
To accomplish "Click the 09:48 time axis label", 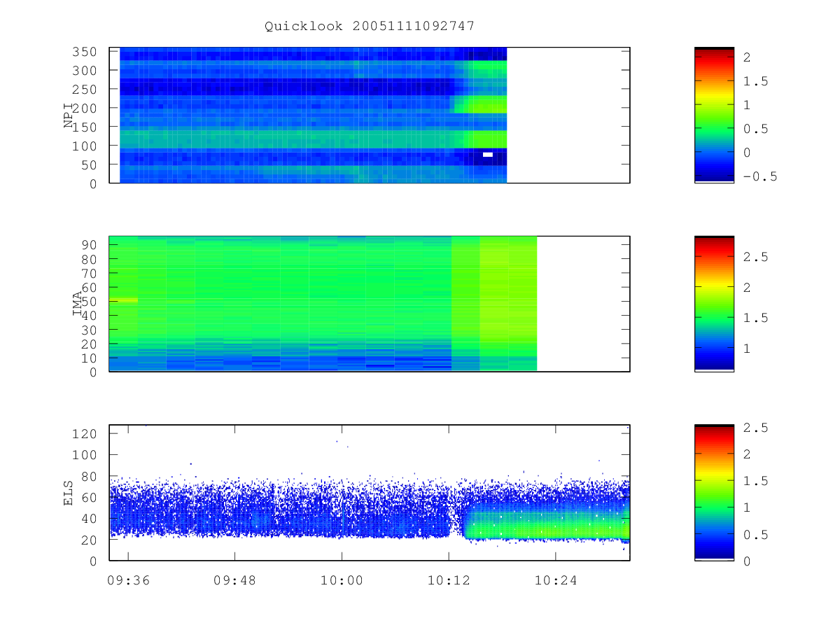I will coord(235,580).
